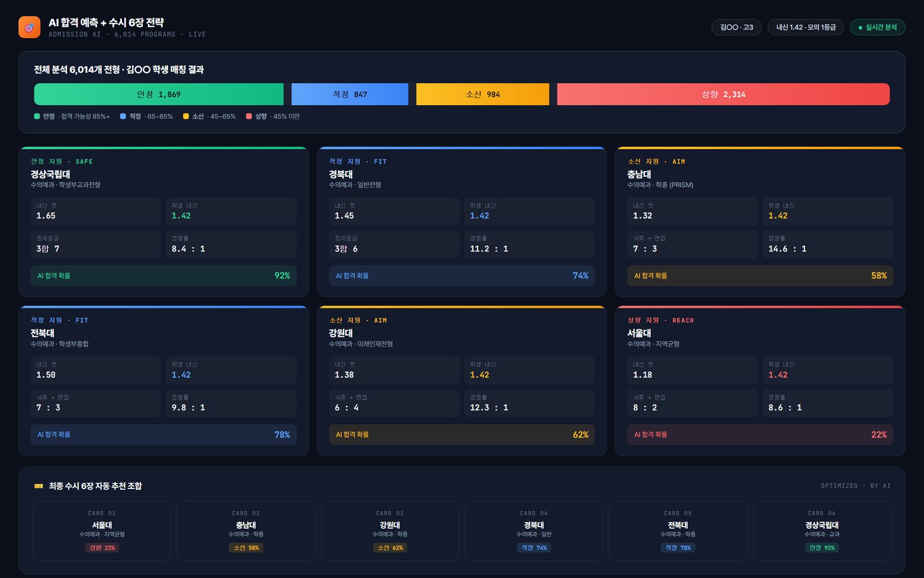Click the 최저등급 value 3합 6
This screenshot has width=924, height=578.
click(x=346, y=249)
